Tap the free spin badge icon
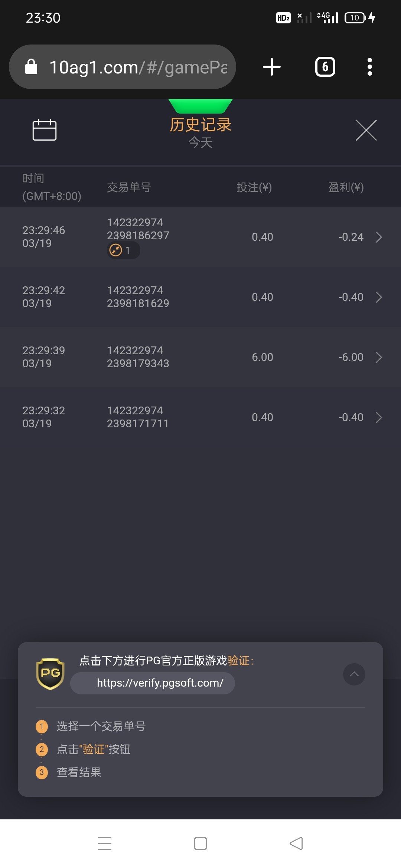Viewport: 401px width, 868px height. tap(116, 250)
